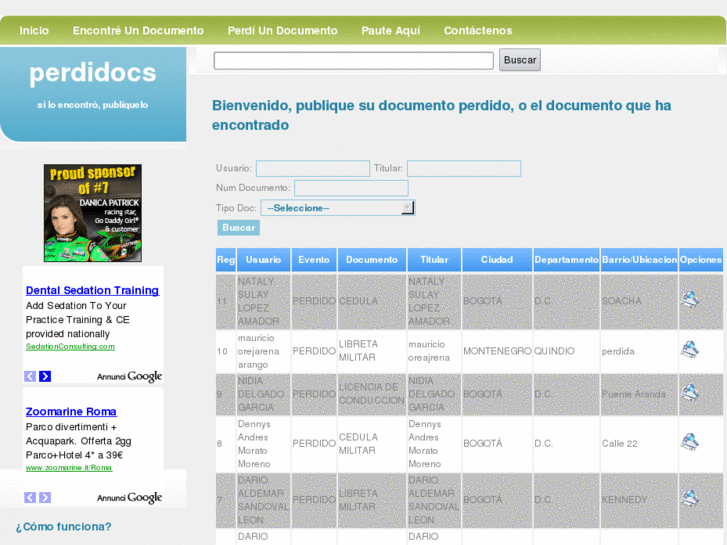Image resolution: width=727 pixels, height=545 pixels.
Task: Open options icon for record 7 DARIO ALDEMAR
Action: (690, 499)
